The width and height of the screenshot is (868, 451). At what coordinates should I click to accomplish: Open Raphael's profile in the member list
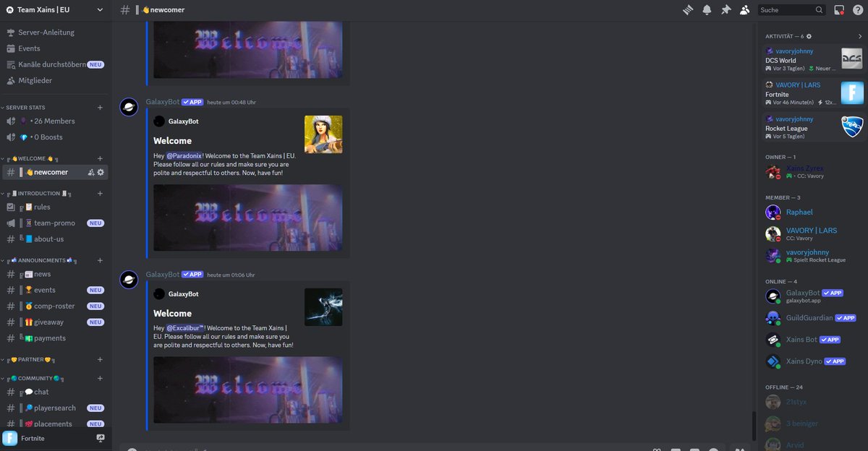tap(799, 212)
